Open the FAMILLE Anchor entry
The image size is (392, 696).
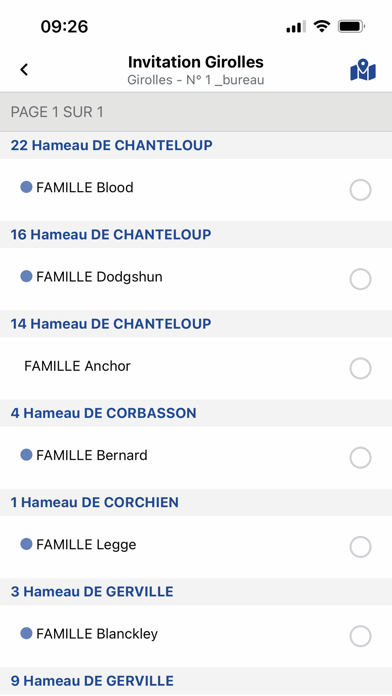(196, 368)
